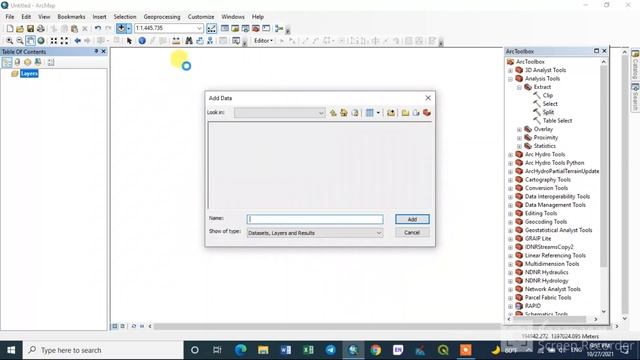This screenshot has height=360, width=640.
Task: Open Google Chrome from the taskbar
Action: point(376,350)
